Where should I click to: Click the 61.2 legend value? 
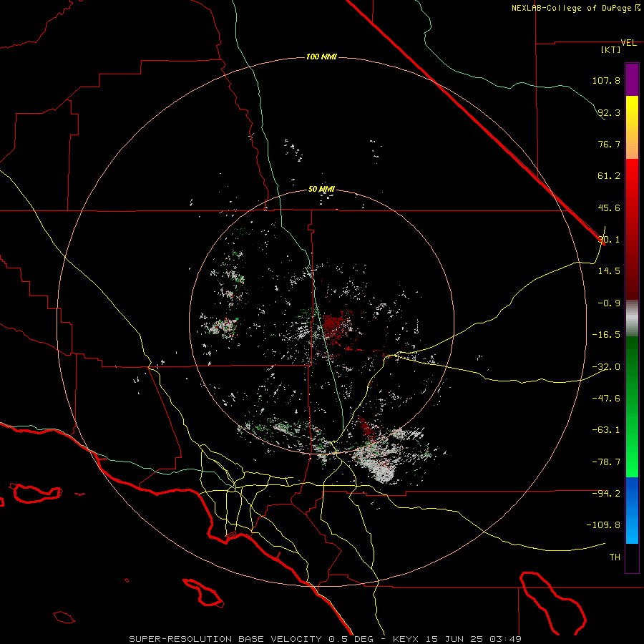click(609, 176)
